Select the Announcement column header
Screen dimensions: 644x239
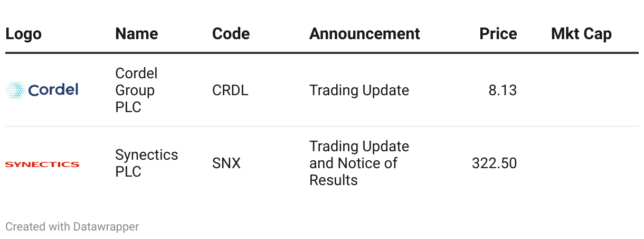(364, 34)
